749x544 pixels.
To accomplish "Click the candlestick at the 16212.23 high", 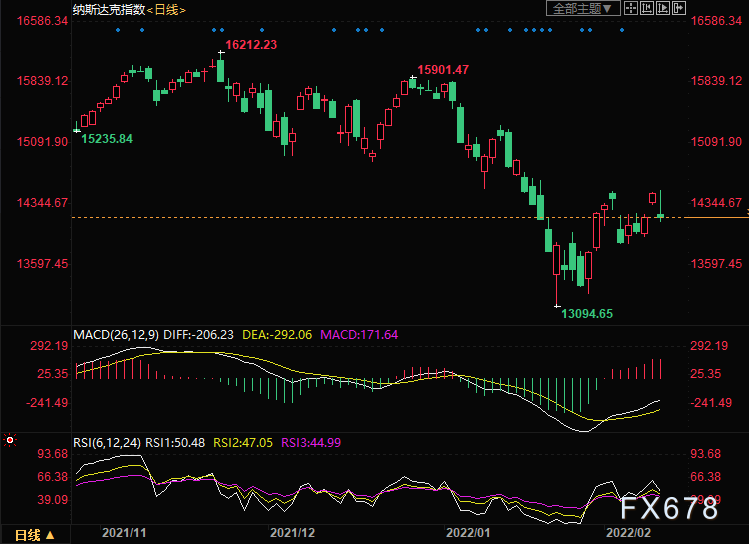I will tap(220, 71).
